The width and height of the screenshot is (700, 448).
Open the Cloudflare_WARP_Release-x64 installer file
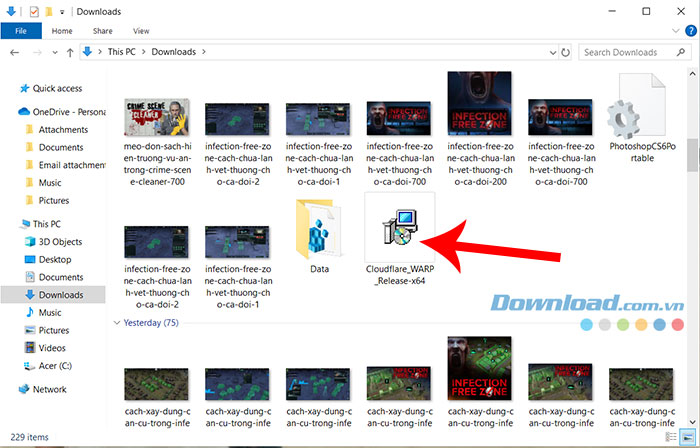pyautogui.click(x=397, y=228)
